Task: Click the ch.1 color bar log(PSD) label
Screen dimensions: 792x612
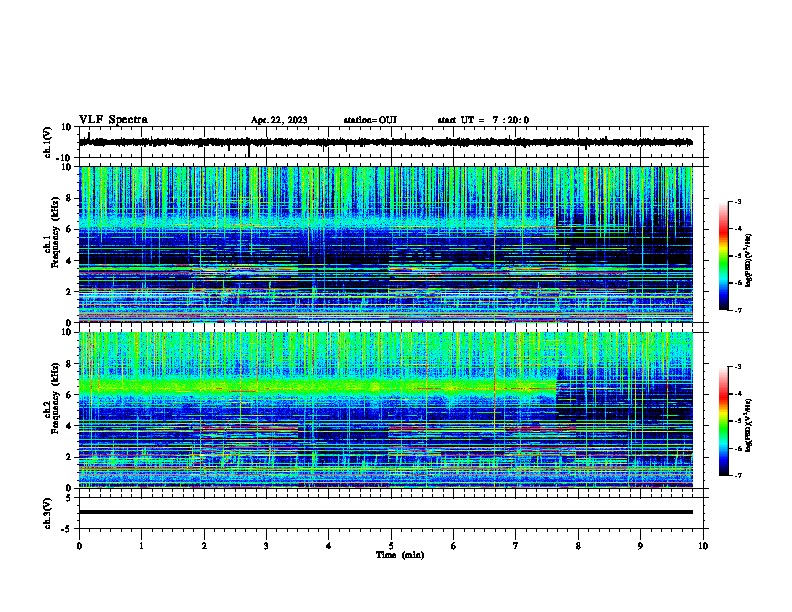Action: [x=749, y=260]
